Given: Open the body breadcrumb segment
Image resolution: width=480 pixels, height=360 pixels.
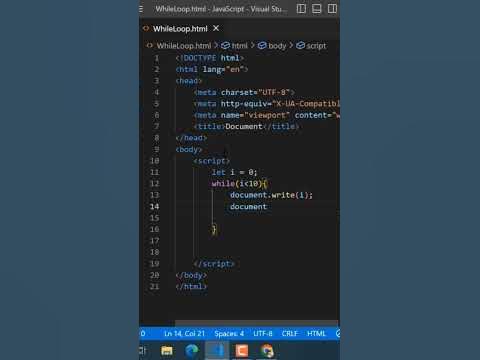Looking at the screenshot, I should coord(277,46).
